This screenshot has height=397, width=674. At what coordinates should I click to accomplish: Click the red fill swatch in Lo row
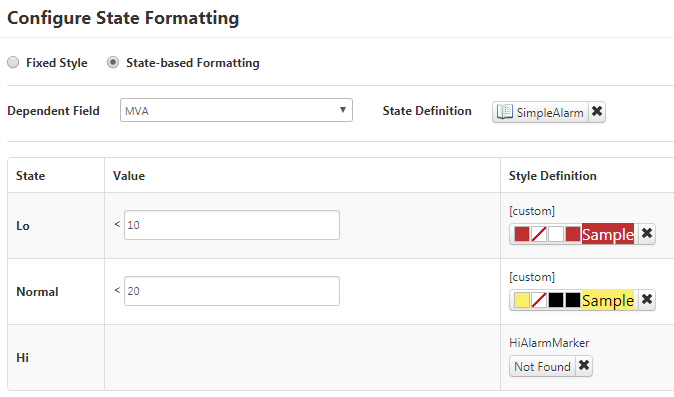(x=522, y=234)
